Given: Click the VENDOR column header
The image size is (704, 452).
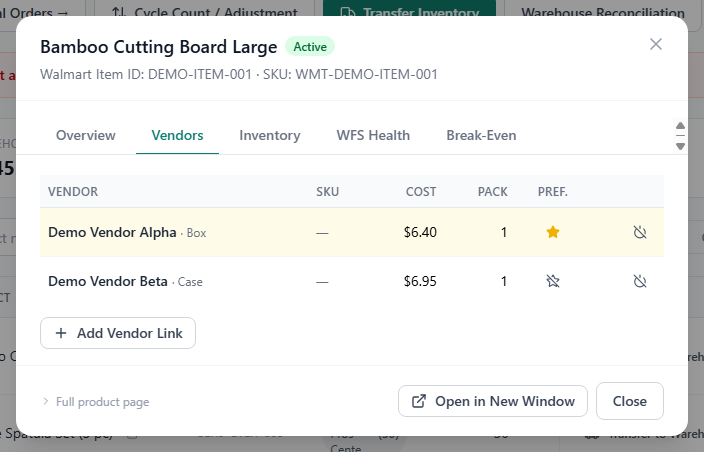Looking at the screenshot, I should coord(73,192).
